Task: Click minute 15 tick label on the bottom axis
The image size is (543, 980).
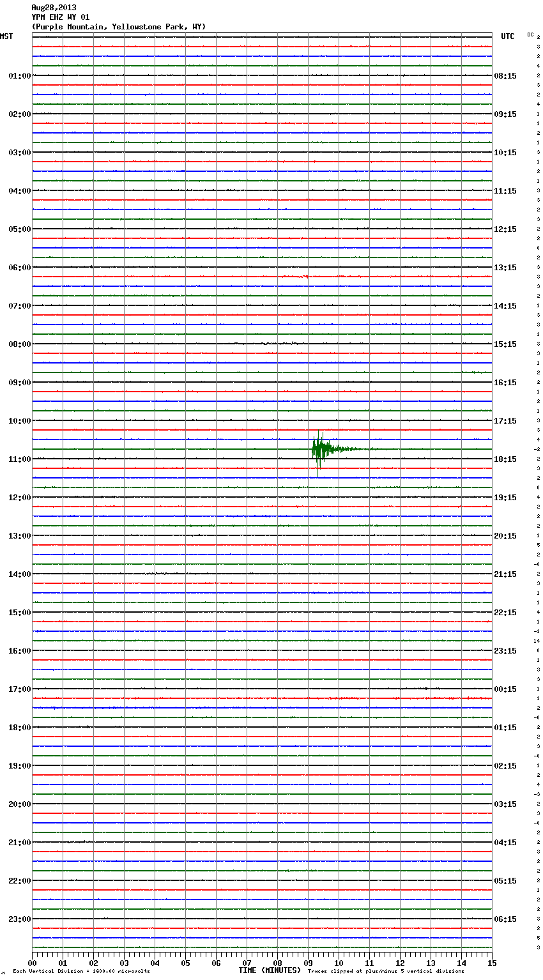Action: pos(491,963)
